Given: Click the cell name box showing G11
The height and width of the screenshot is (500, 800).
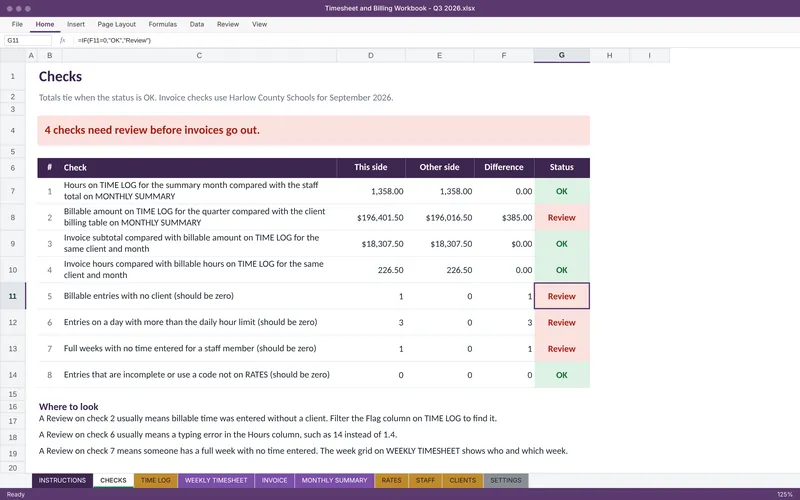Looking at the screenshot, I should tap(28, 40).
